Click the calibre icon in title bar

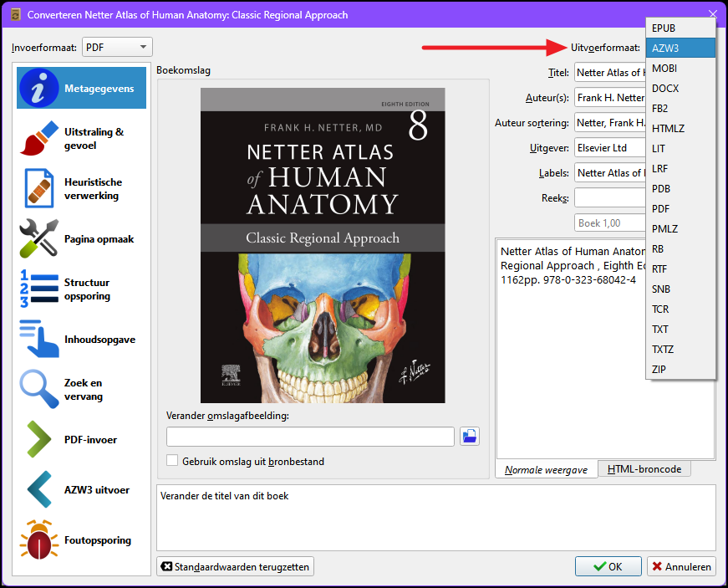tap(15, 15)
